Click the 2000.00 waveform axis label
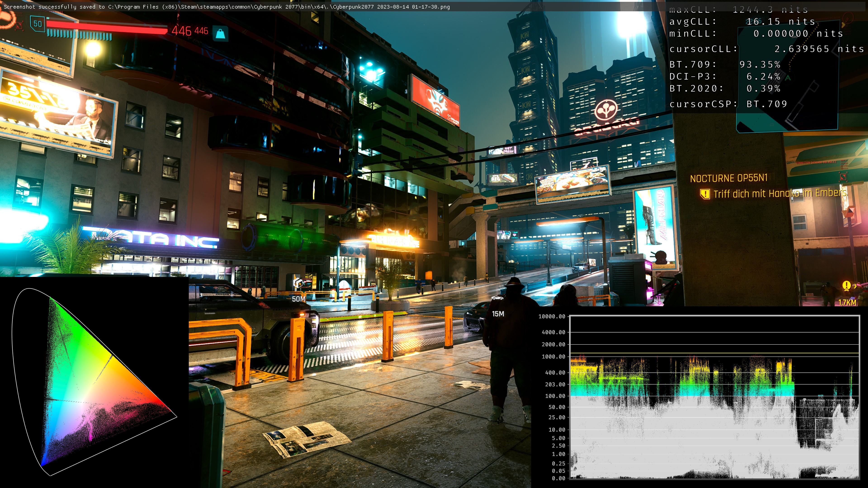The width and height of the screenshot is (868, 488). click(x=553, y=344)
